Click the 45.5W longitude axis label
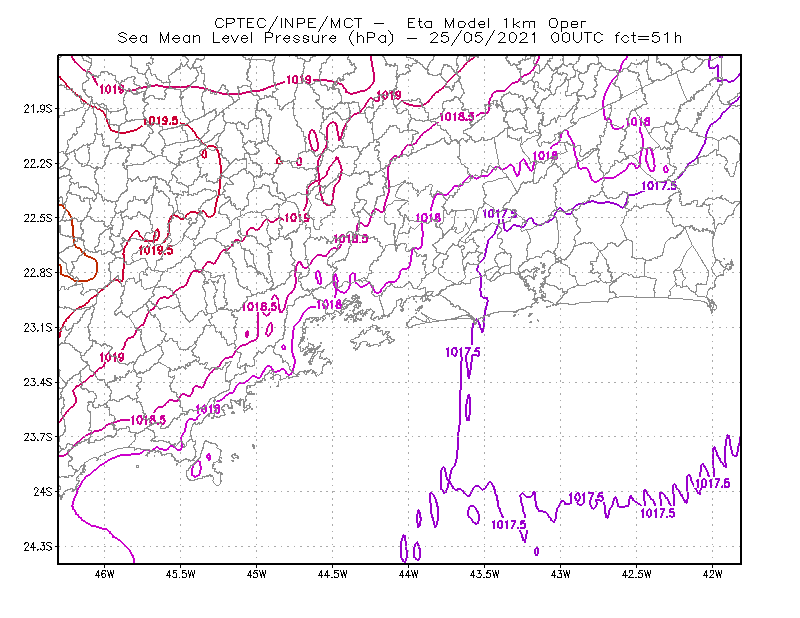800x618 pixels. [181, 574]
